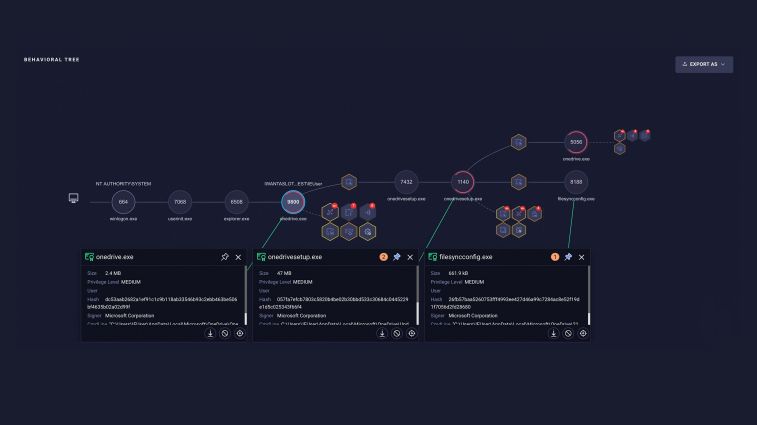Pin the onedrive.exe details card
Image resolution: width=757 pixels, height=425 pixels.
coord(224,257)
